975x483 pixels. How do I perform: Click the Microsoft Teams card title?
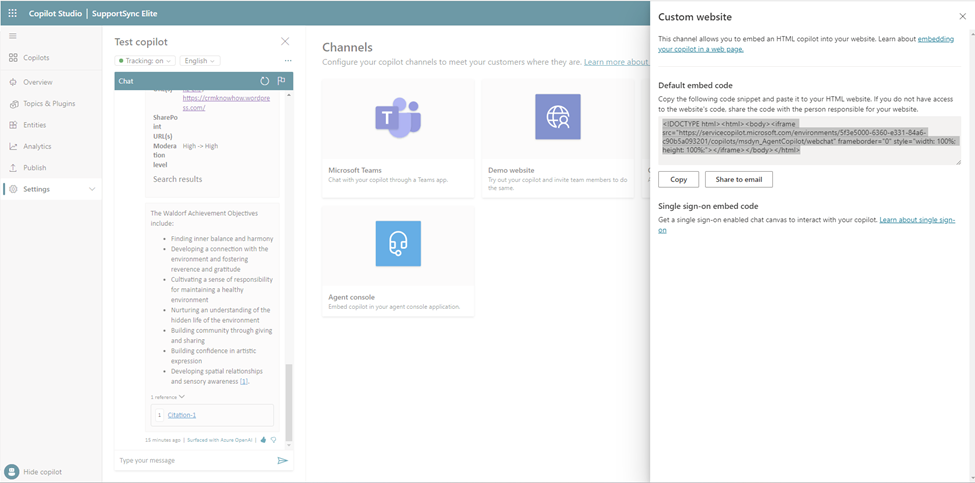coord(355,170)
